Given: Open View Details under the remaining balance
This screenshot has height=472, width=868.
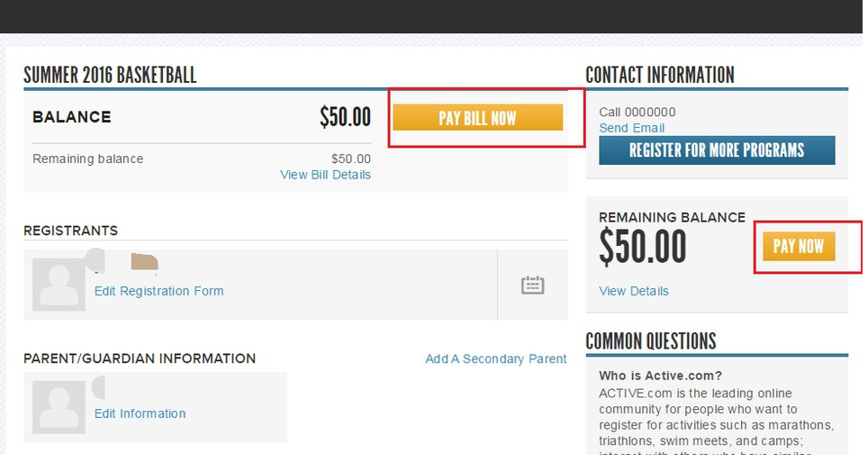Looking at the screenshot, I should [634, 291].
